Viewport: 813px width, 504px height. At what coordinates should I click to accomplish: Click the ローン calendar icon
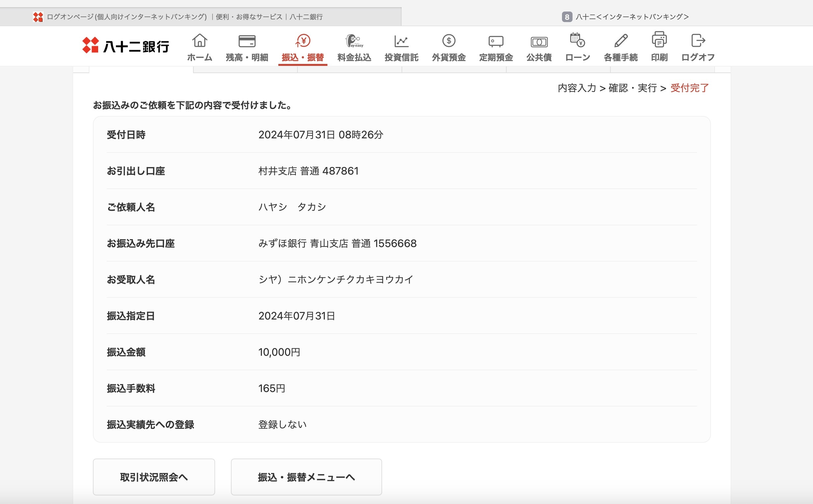(577, 40)
